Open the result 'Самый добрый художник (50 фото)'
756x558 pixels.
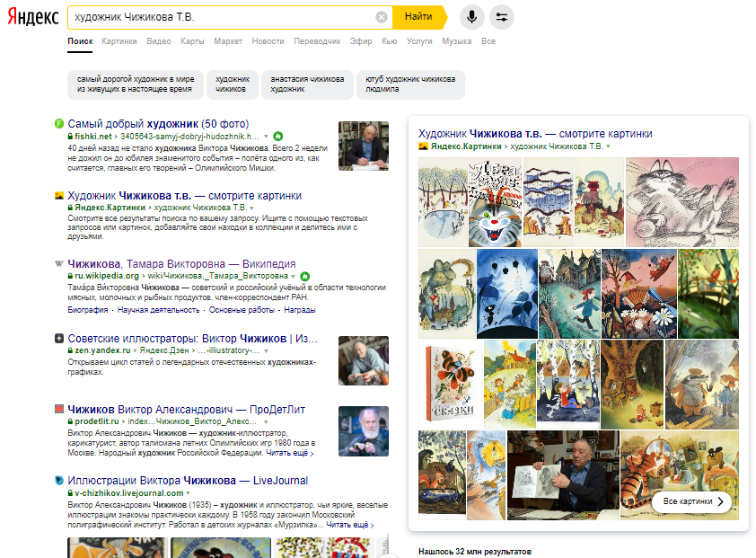point(158,124)
